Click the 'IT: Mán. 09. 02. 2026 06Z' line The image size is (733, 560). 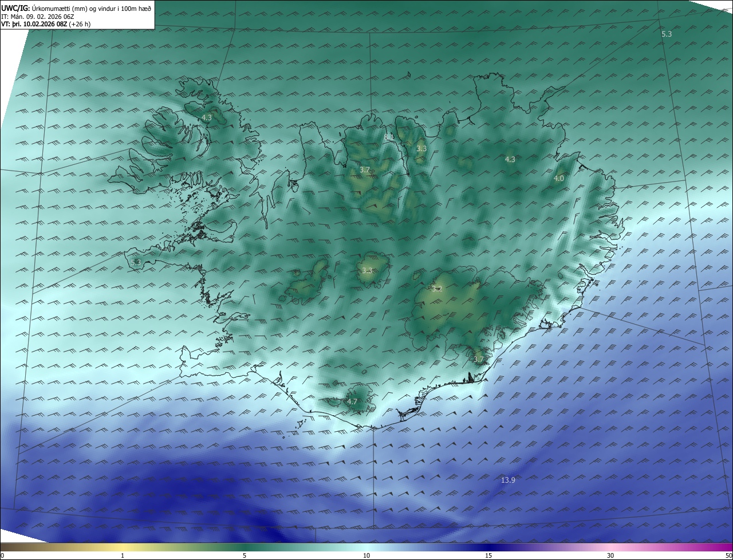pyautogui.click(x=37, y=17)
